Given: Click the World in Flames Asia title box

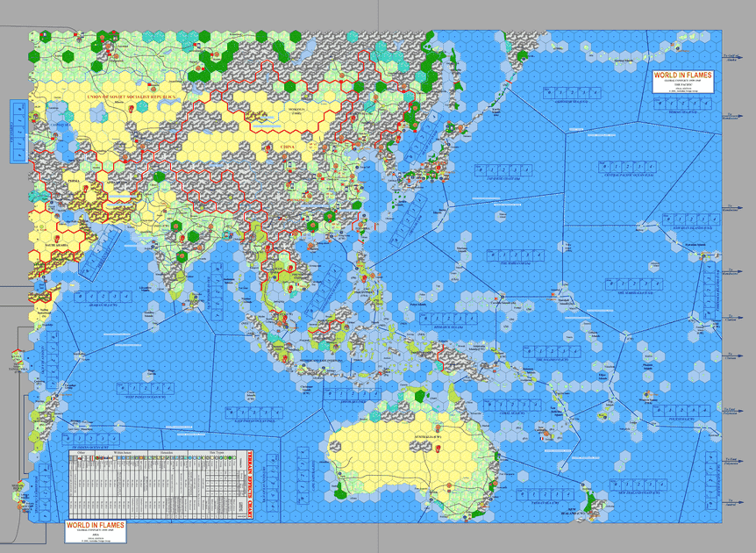Looking at the screenshot, I should (x=96, y=532).
